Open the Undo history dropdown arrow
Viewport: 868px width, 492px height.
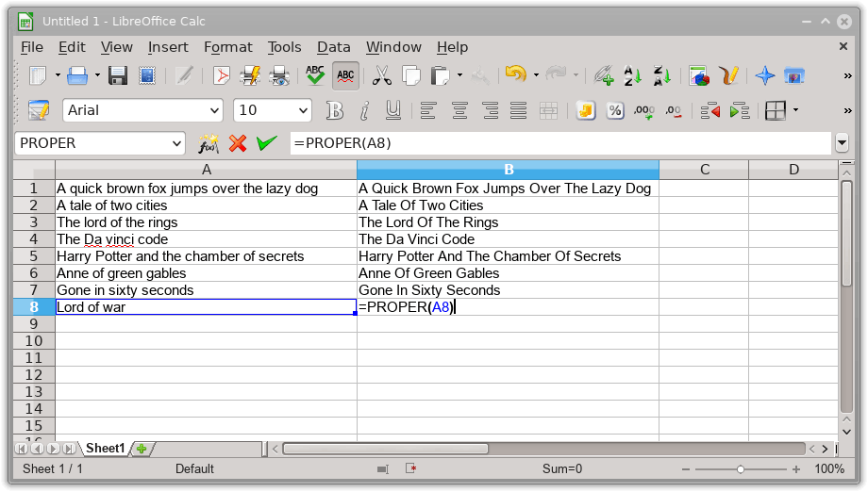point(536,75)
